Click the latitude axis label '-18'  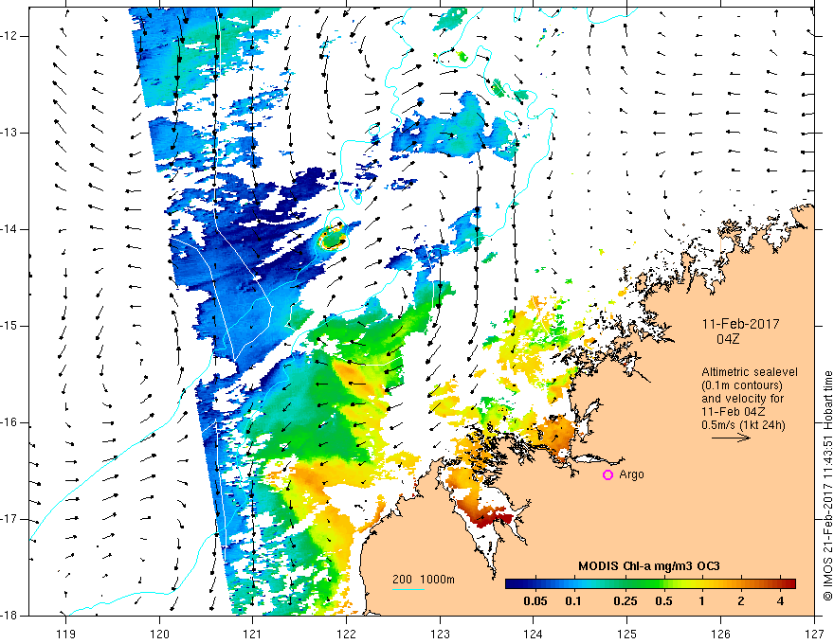pos(10,616)
